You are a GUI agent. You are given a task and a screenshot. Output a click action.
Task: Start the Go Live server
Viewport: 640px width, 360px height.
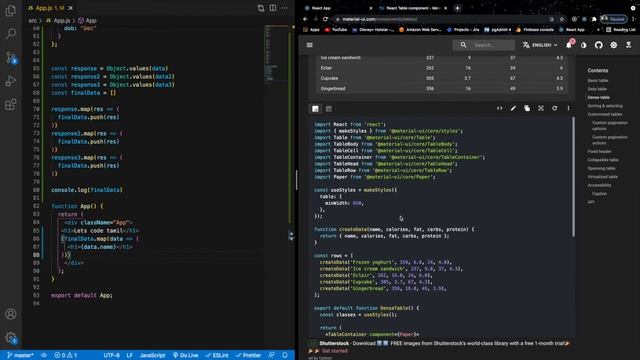[185, 356]
